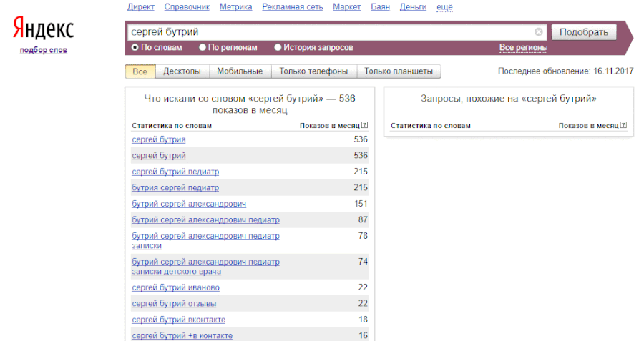644x341 pixels.
Task: Open the query 'сергей бутрий' in results
Action: (159, 156)
